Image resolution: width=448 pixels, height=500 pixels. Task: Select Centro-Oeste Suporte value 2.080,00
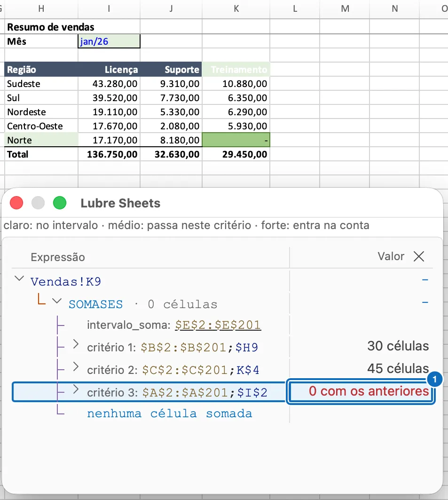coord(171,126)
